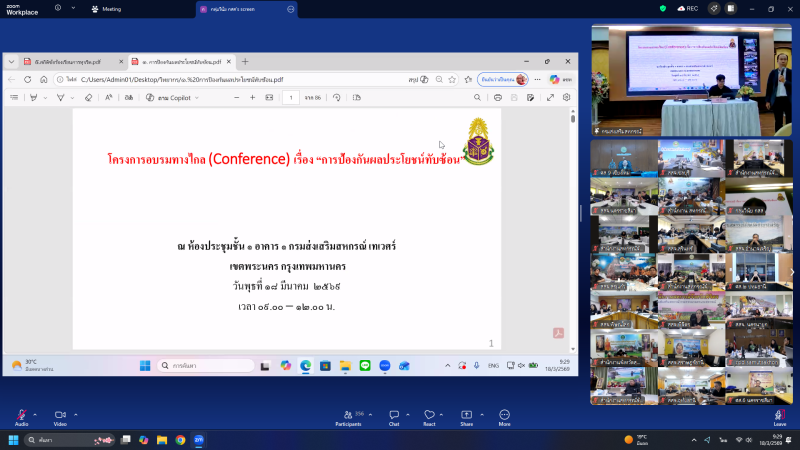The width and height of the screenshot is (800, 450).
Task: Click the REC recording indicator
Action: tap(687, 8)
